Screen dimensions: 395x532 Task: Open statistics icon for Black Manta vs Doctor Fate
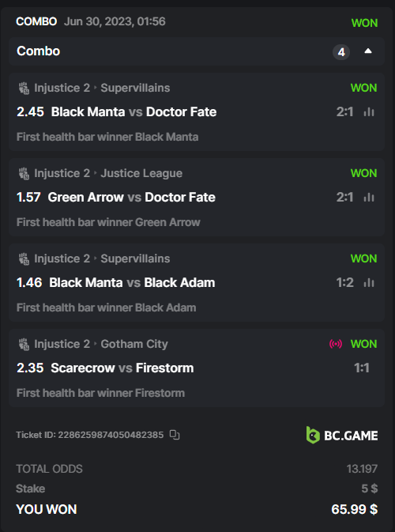[x=369, y=112]
